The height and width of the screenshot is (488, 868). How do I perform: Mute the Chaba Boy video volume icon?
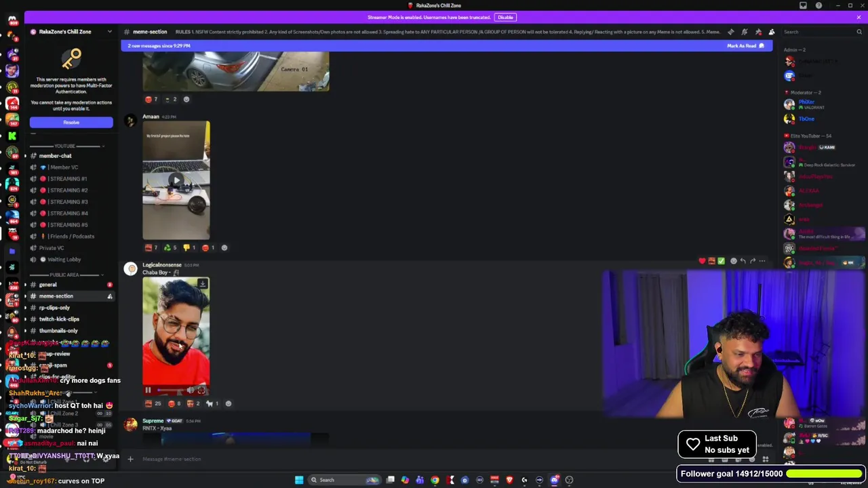(191, 390)
